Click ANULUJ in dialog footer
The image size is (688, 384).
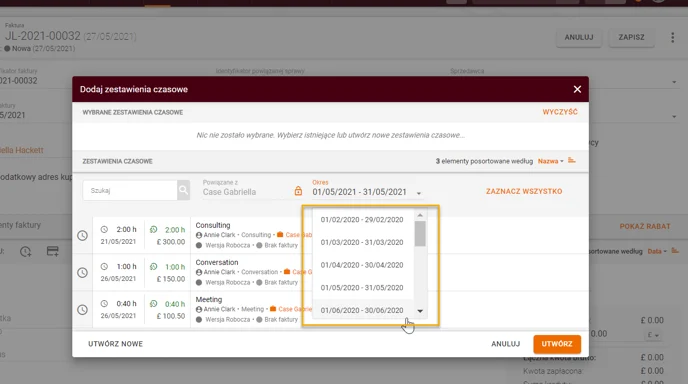[x=505, y=344]
